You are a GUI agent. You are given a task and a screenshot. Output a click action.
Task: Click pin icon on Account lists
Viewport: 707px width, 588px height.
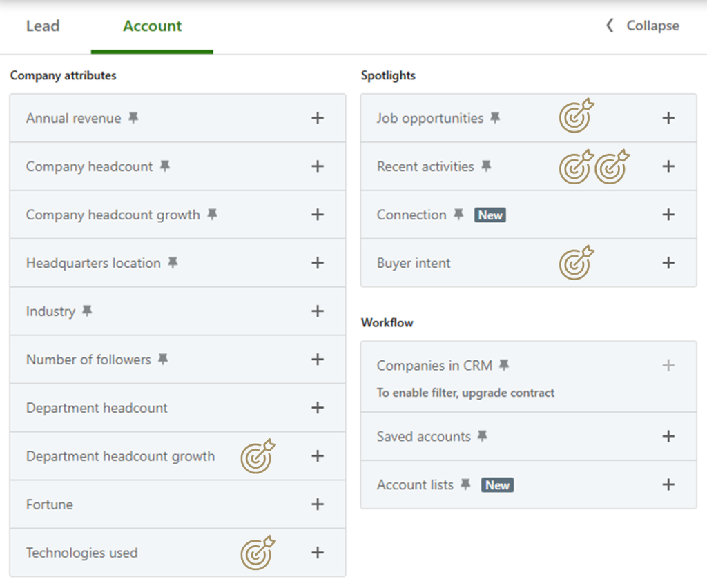465,484
